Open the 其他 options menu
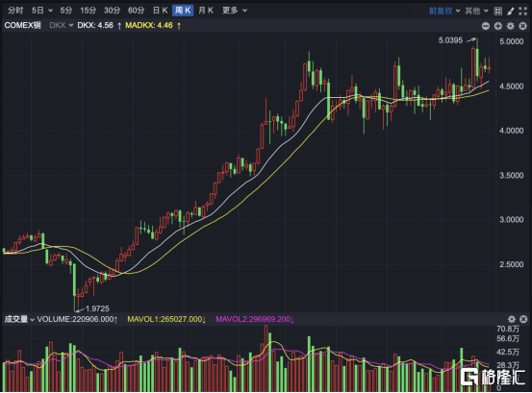 (476, 11)
